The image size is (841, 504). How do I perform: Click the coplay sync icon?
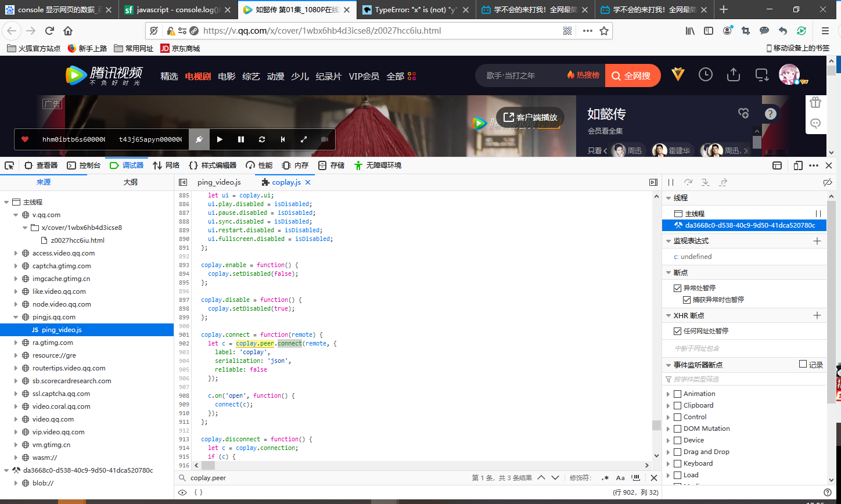click(x=262, y=139)
